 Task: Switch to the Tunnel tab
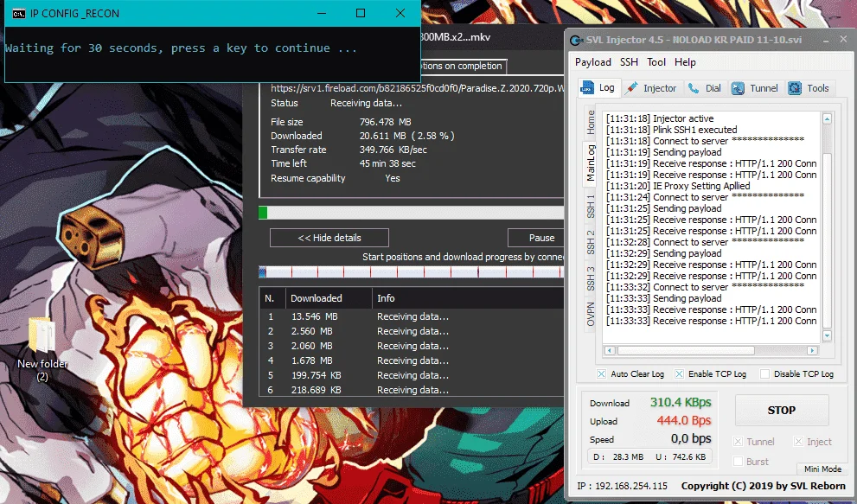[x=755, y=88]
